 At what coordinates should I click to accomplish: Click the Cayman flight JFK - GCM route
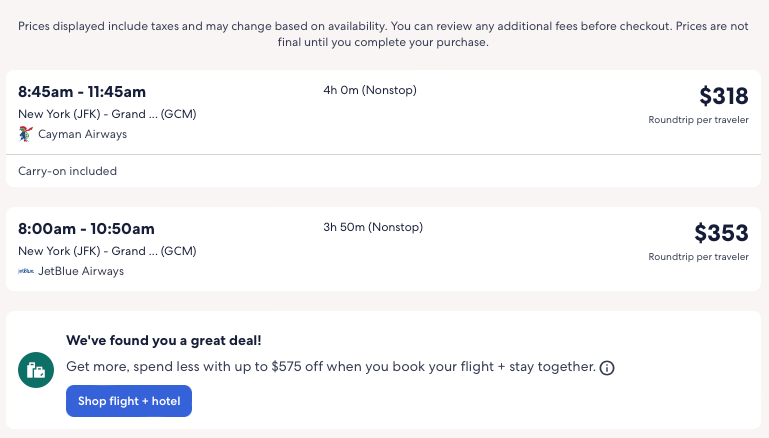click(107, 114)
